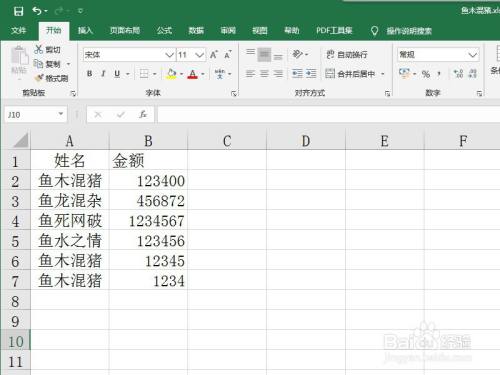The height and width of the screenshot is (375, 500).
Task: Click the formula bar input
Action: point(329,114)
